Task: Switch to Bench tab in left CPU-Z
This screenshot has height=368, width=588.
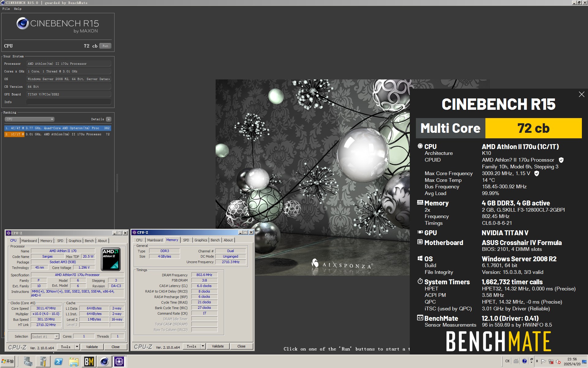Action: pyautogui.click(x=89, y=241)
